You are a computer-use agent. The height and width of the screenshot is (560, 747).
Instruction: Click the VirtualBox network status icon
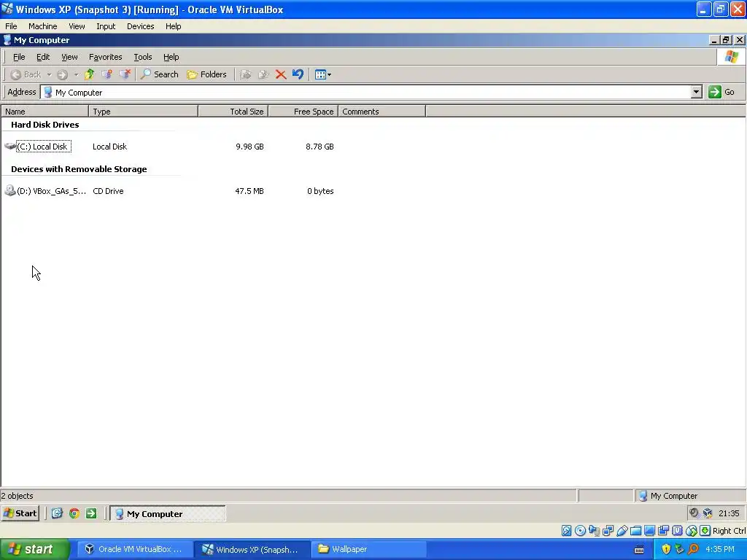tap(608, 531)
